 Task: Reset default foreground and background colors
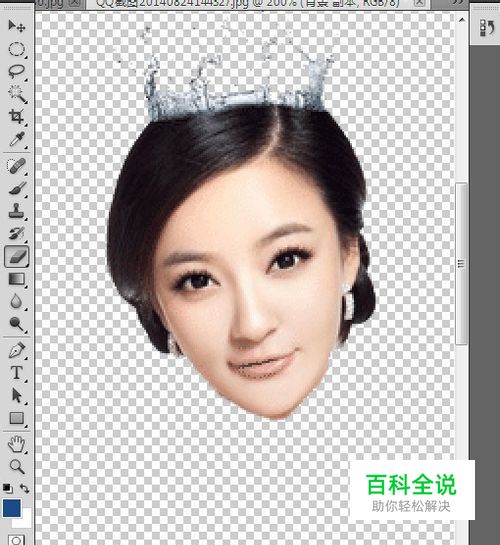point(7,488)
